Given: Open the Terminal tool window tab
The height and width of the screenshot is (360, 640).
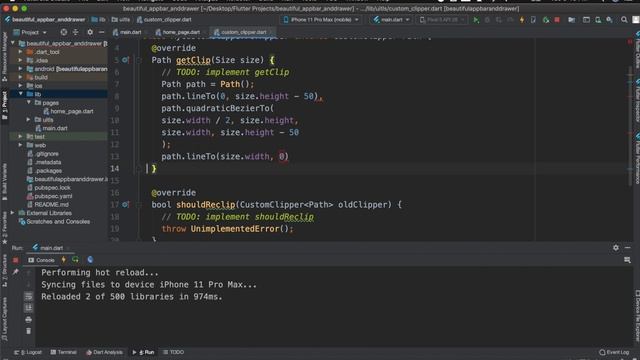Looking at the screenshot, I should coord(64,352).
